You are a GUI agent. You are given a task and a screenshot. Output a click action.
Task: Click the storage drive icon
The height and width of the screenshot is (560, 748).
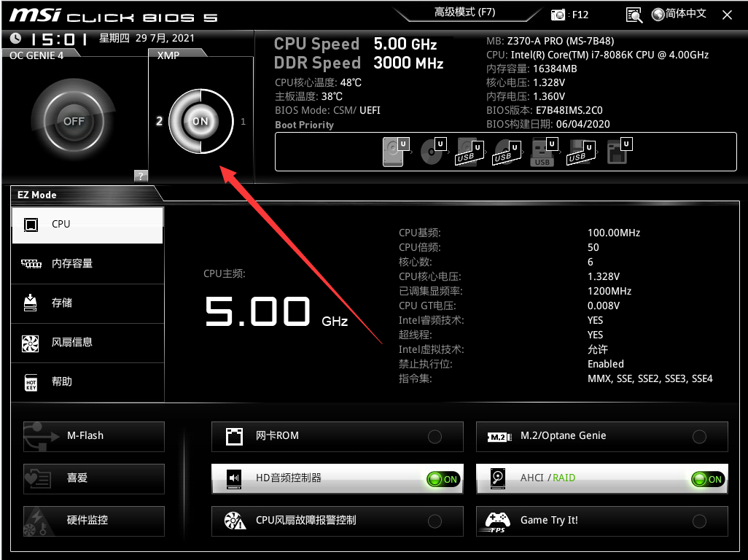coord(31,303)
